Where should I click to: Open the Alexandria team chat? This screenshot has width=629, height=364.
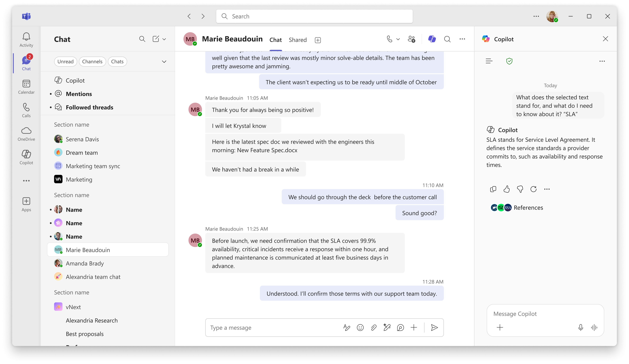108,277
